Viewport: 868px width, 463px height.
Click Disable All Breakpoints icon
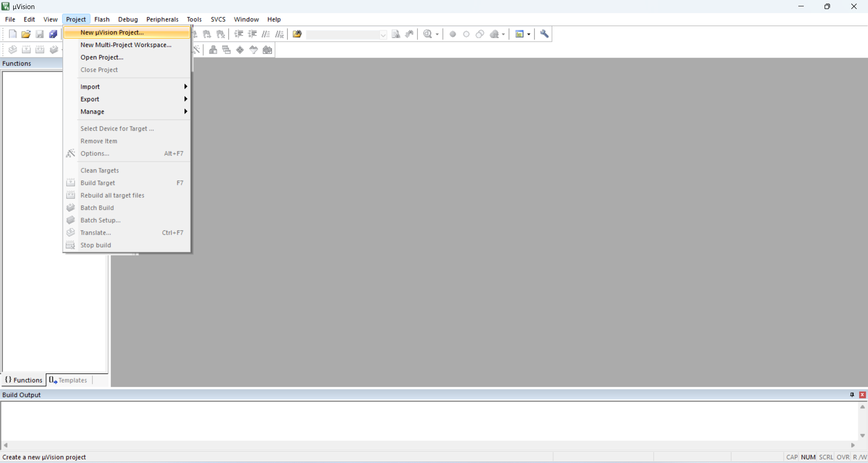pos(480,34)
